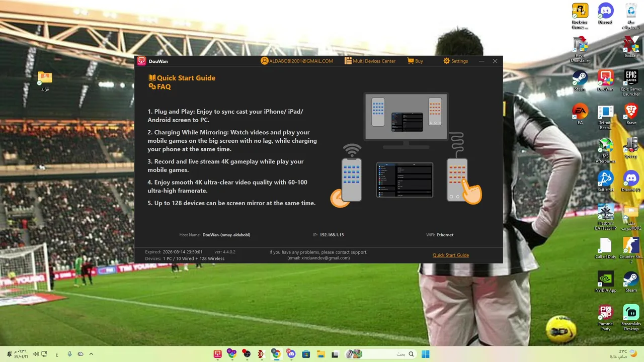This screenshot has width=644, height=362.
Task: Click the Devices 1 PC / 10 Wired text
Action: [185, 258]
